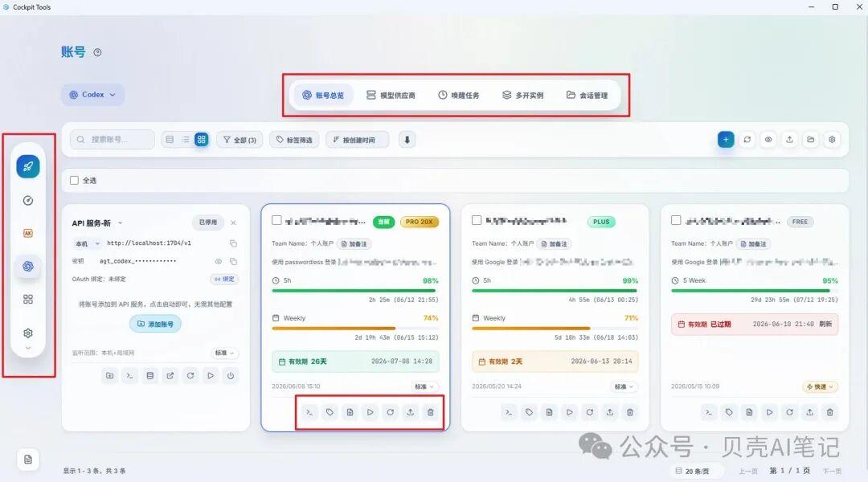Open the 按创建时间 sort dropdown

pyautogui.click(x=357, y=140)
